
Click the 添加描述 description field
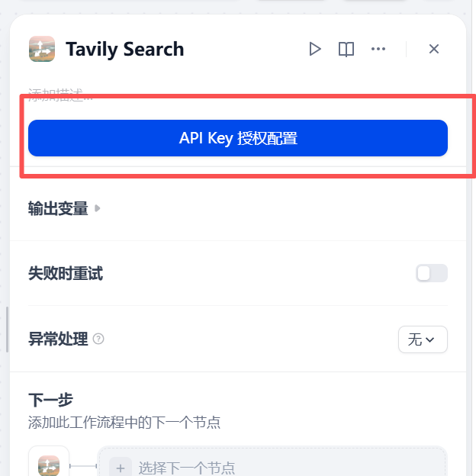60,95
